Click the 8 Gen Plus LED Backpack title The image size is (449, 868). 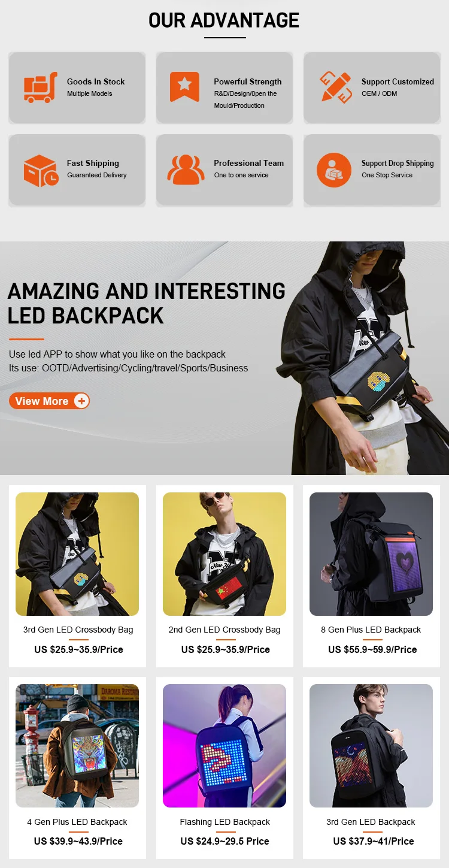click(371, 630)
